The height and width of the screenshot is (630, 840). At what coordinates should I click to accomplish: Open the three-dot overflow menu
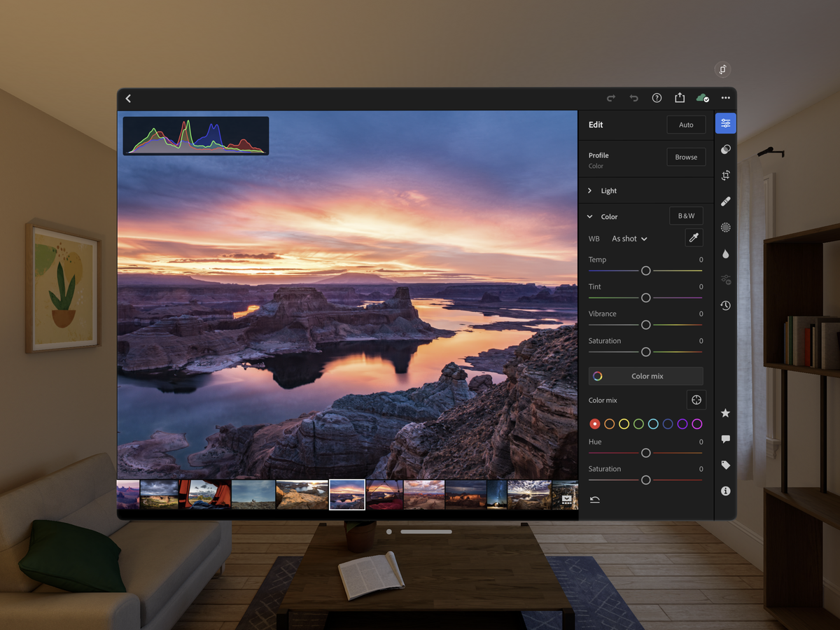[x=726, y=98]
